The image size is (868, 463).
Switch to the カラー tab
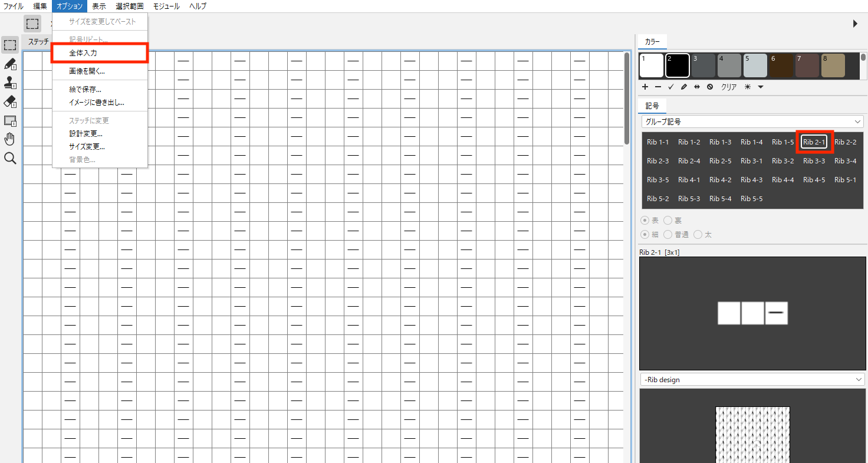coord(652,42)
